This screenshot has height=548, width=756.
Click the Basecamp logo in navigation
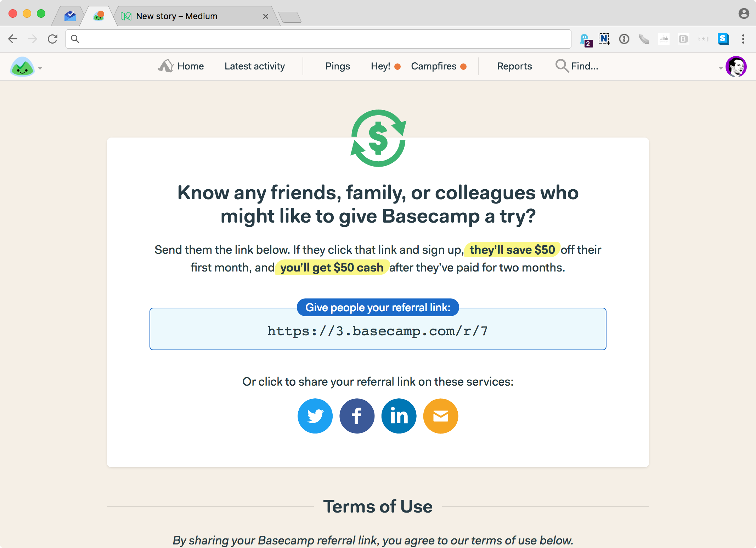(x=22, y=67)
